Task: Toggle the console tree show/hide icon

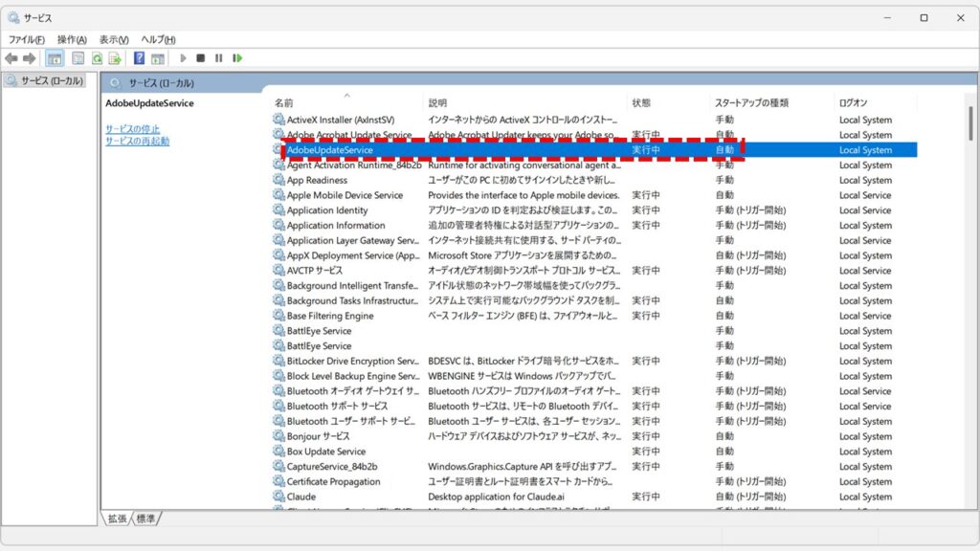Action: pos(55,58)
